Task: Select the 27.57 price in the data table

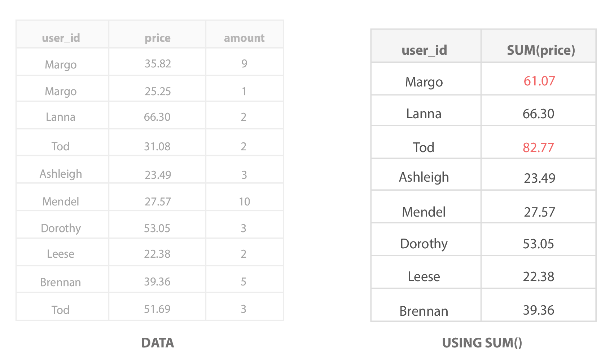Action: pos(158,201)
